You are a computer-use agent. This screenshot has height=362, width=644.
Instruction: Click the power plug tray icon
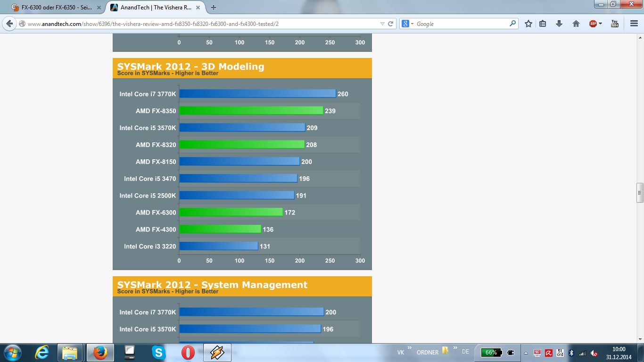511,352
